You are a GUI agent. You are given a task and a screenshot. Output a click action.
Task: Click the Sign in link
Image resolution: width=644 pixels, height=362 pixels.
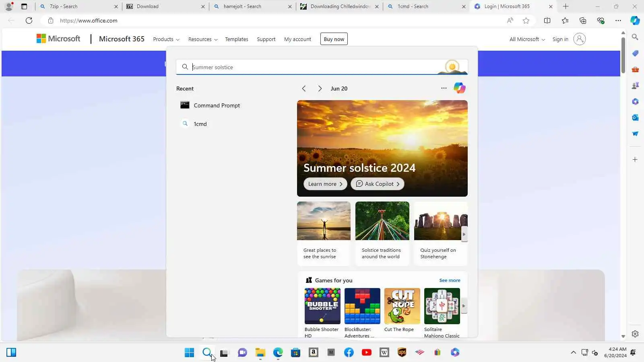pos(560,39)
